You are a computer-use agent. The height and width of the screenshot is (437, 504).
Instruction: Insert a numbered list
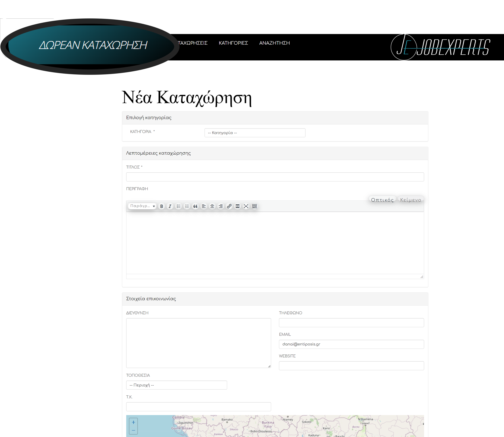187,206
